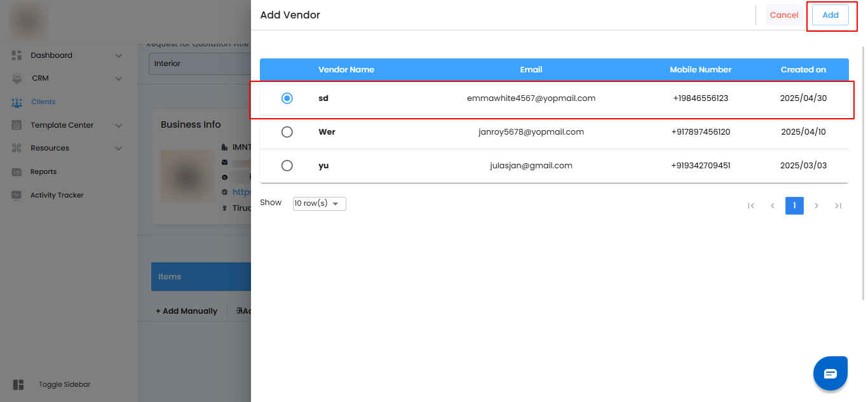Image resolution: width=868 pixels, height=402 pixels.
Task: Expand the Template Center chevron
Action: coord(119,126)
